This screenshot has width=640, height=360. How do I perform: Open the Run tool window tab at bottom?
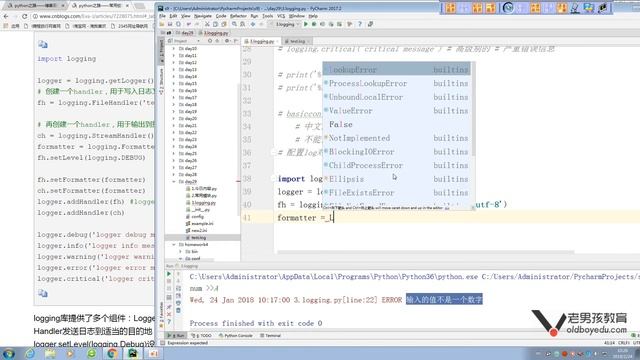point(177,336)
